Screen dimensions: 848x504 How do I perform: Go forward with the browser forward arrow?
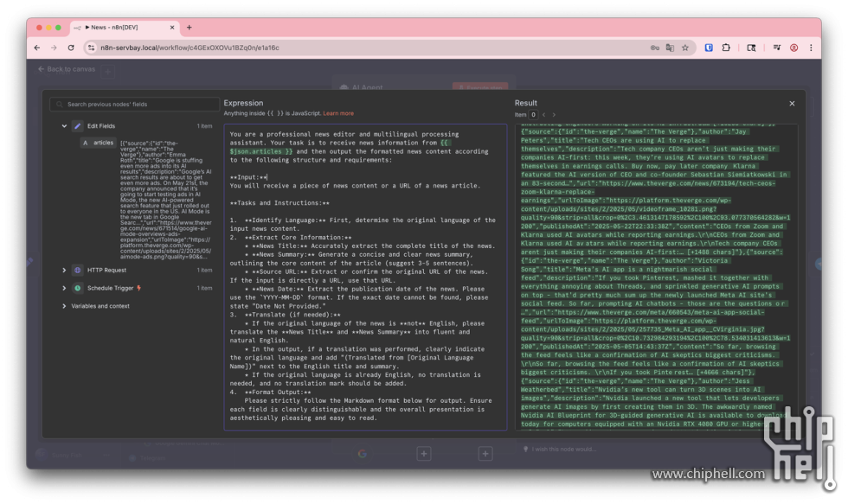54,48
